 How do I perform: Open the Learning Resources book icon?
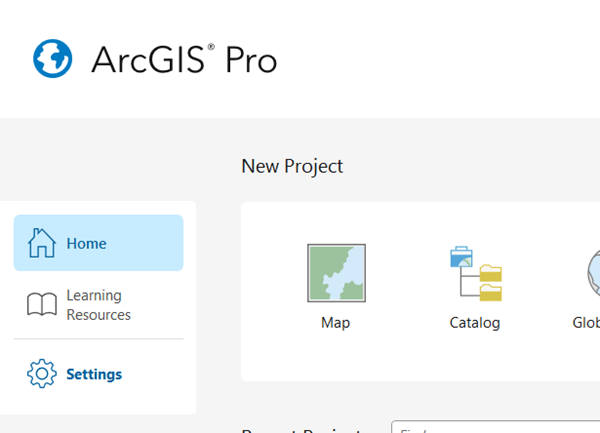point(41,305)
